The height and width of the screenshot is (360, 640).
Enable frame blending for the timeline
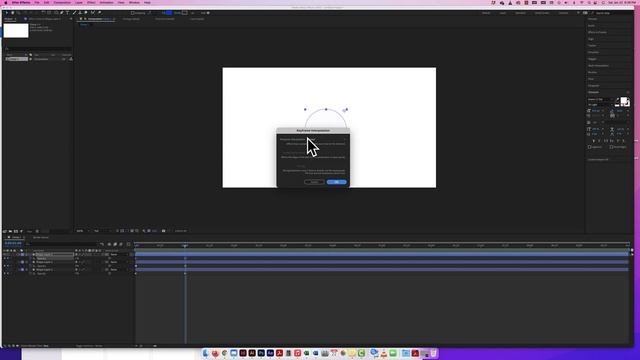coord(115,244)
